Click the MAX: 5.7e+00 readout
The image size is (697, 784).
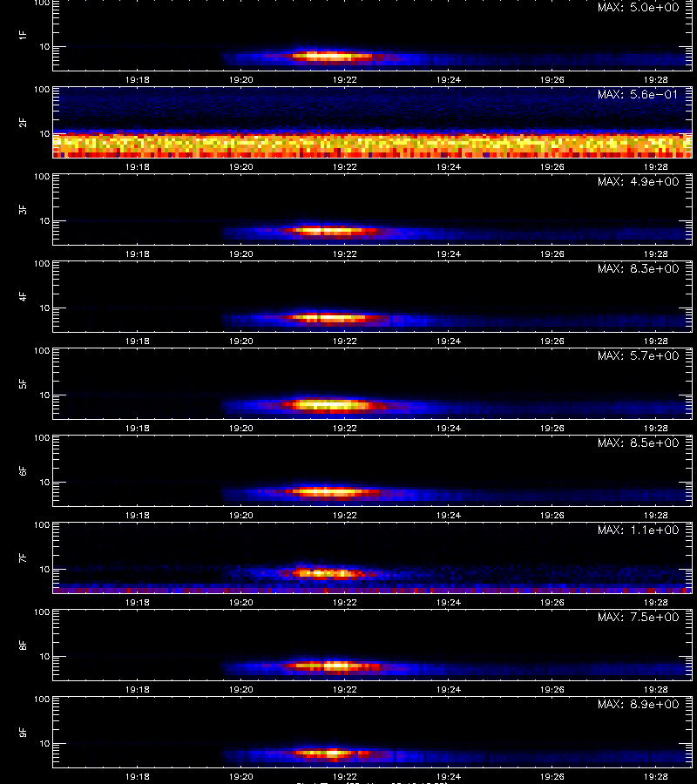coord(638,355)
